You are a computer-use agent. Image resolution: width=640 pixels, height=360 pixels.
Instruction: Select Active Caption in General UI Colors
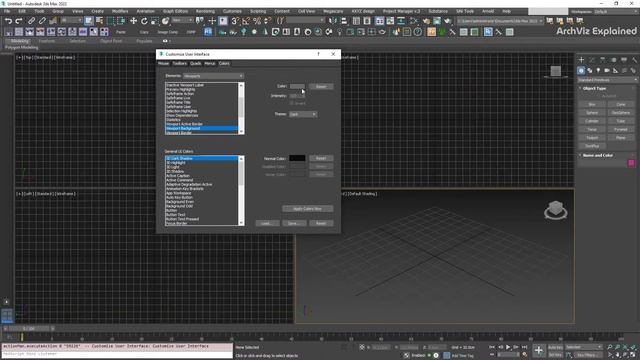pos(202,176)
